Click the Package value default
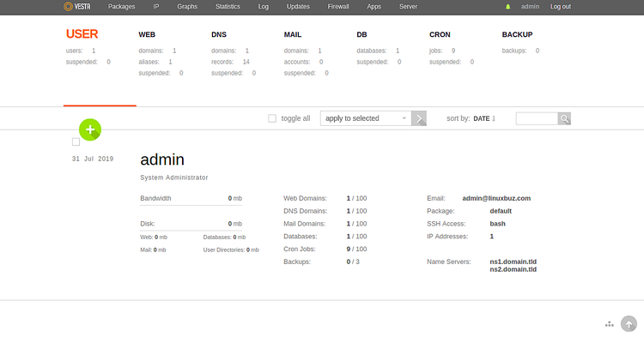This screenshot has width=644, height=337. pyautogui.click(x=501, y=211)
